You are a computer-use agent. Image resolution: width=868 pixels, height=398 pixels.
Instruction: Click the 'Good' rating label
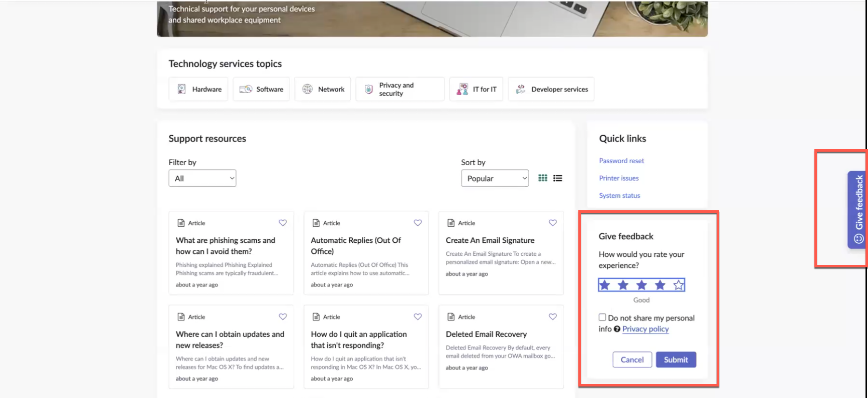(x=641, y=300)
